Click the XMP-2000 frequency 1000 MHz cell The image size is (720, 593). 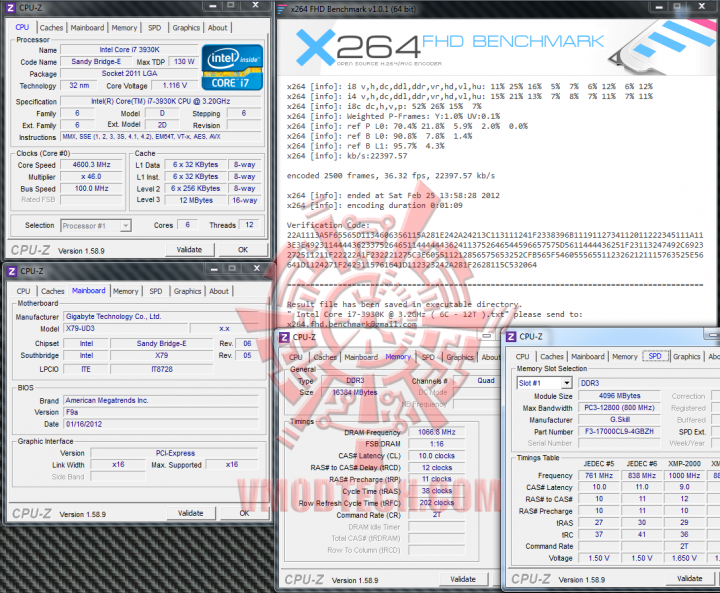pyautogui.click(x=684, y=475)
